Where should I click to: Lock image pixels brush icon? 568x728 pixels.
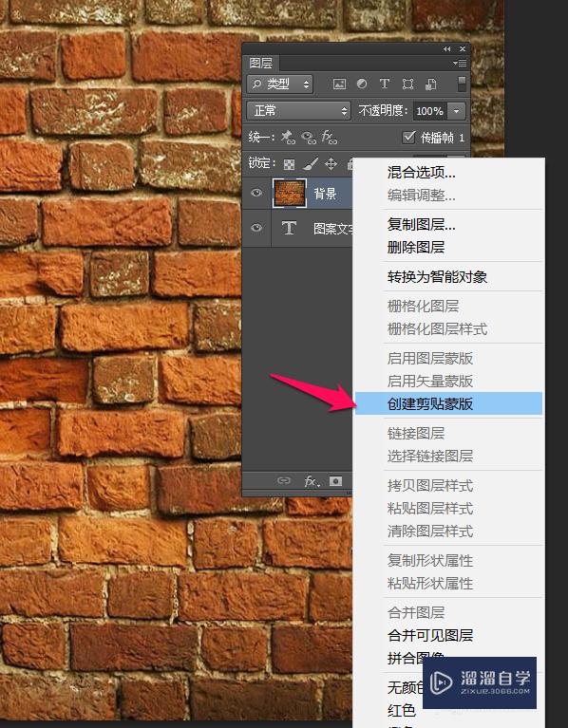coord(311,163)
